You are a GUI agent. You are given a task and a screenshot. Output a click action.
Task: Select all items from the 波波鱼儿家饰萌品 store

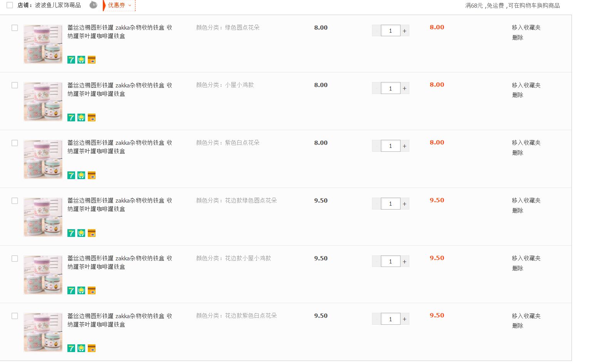(10, 5)
